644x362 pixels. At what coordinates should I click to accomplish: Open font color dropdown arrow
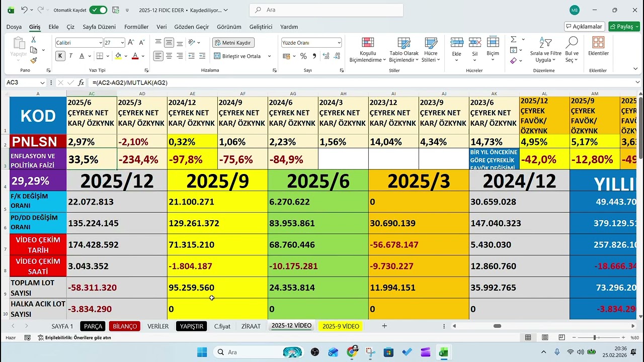pos(142,56)
